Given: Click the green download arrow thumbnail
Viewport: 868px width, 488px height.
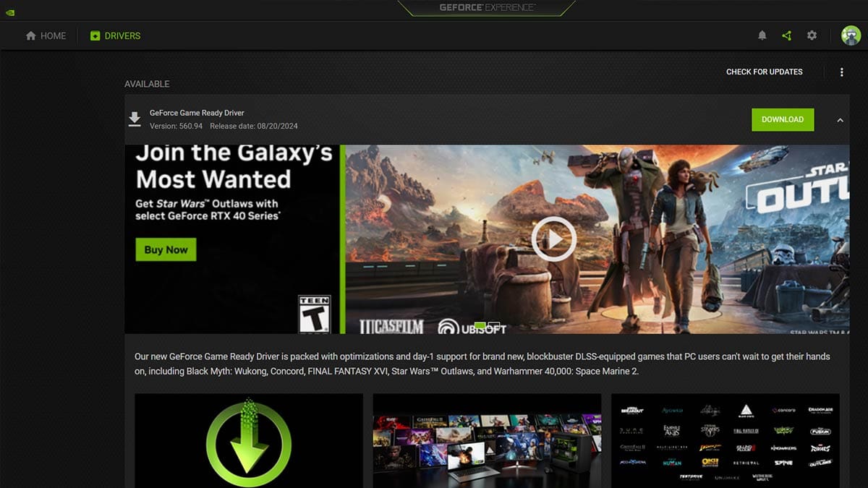Looking at the screenshot, I should point(248,440).
